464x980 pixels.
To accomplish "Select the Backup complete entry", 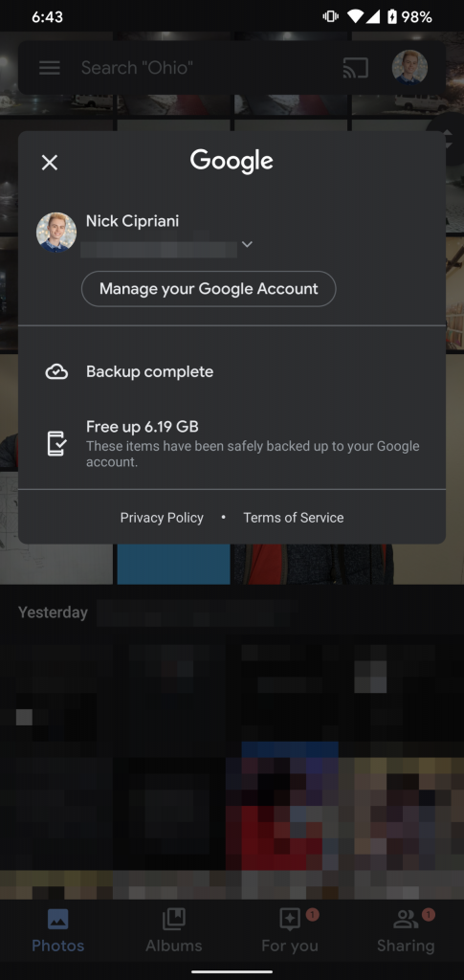I will (232, 372).
